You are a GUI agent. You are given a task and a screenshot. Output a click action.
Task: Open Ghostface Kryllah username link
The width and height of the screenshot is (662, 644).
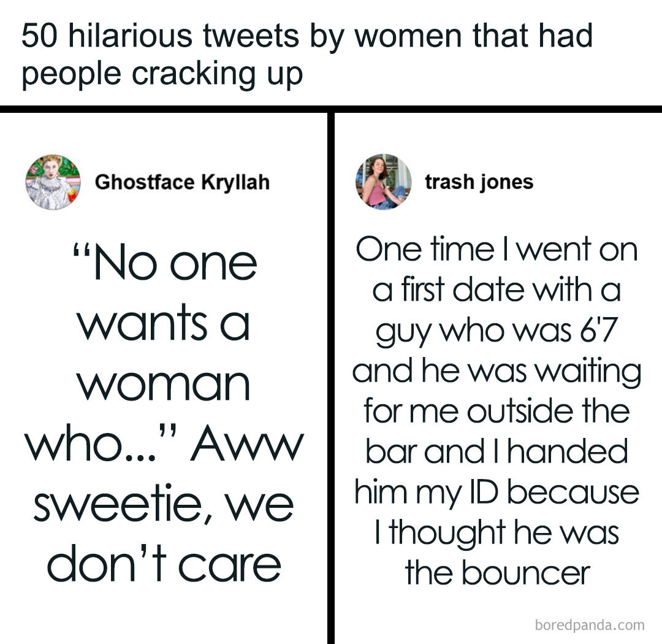pyautogui.click(x=182, y=182)
